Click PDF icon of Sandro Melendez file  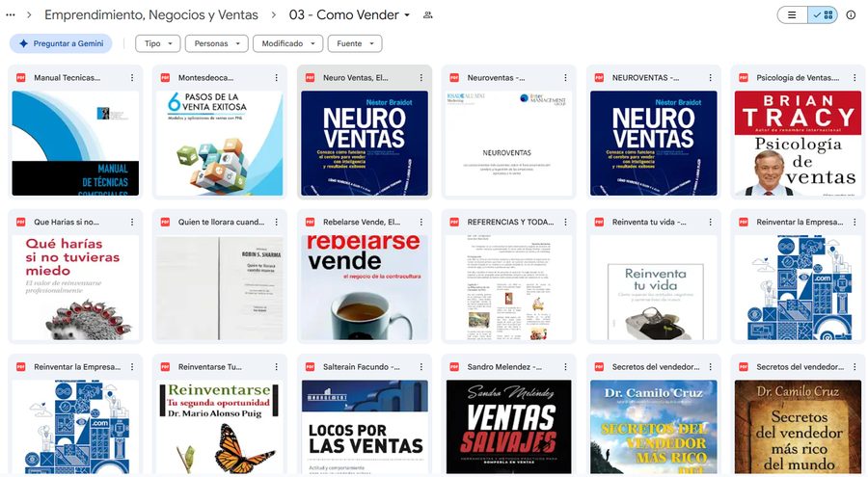[454, 367]
